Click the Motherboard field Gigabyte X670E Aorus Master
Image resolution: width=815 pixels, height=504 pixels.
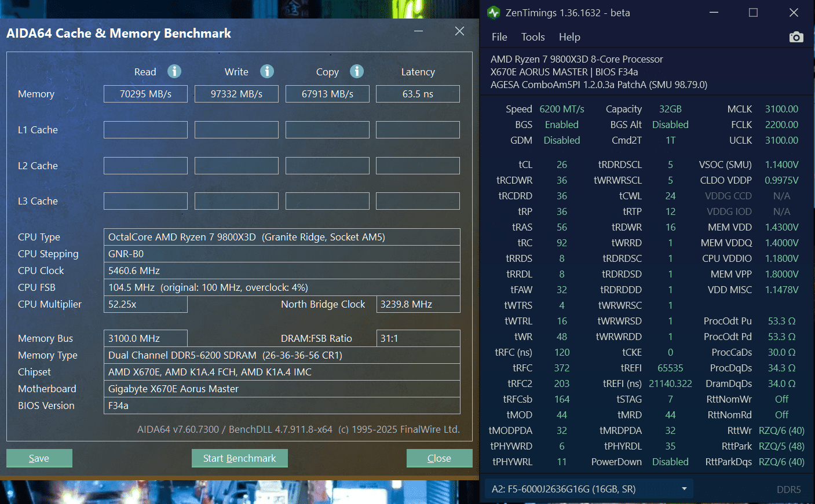(282, 389)
